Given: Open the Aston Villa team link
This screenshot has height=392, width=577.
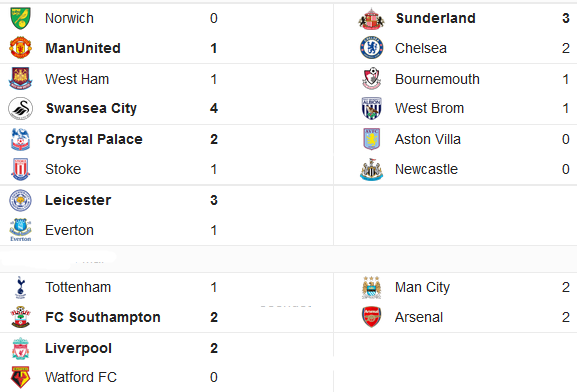Looking at the screenshot, I should [428, 139].
